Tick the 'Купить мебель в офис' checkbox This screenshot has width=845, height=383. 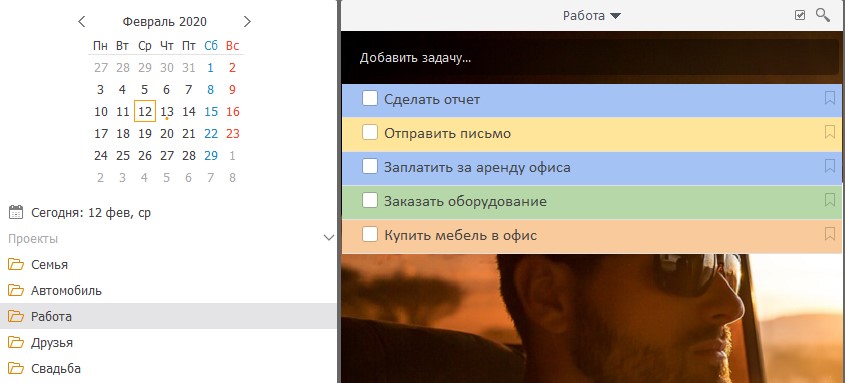[x=370, y=234]
